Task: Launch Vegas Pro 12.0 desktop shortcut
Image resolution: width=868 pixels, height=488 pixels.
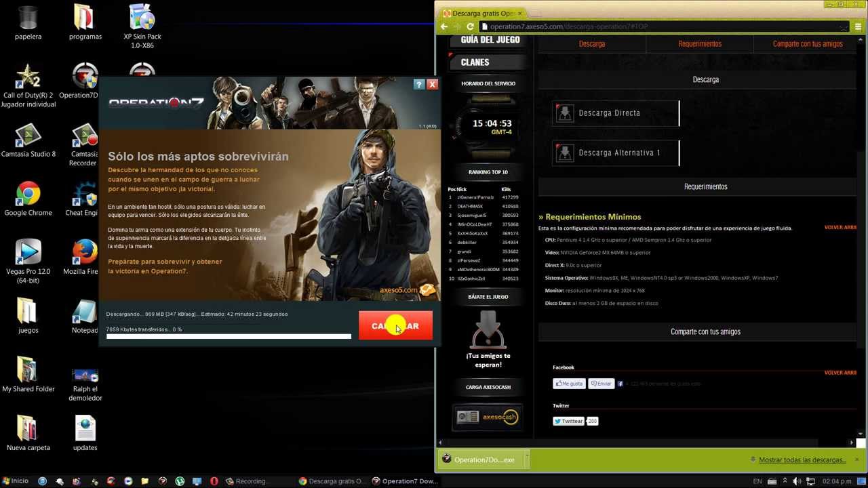Action: point(28,262)
